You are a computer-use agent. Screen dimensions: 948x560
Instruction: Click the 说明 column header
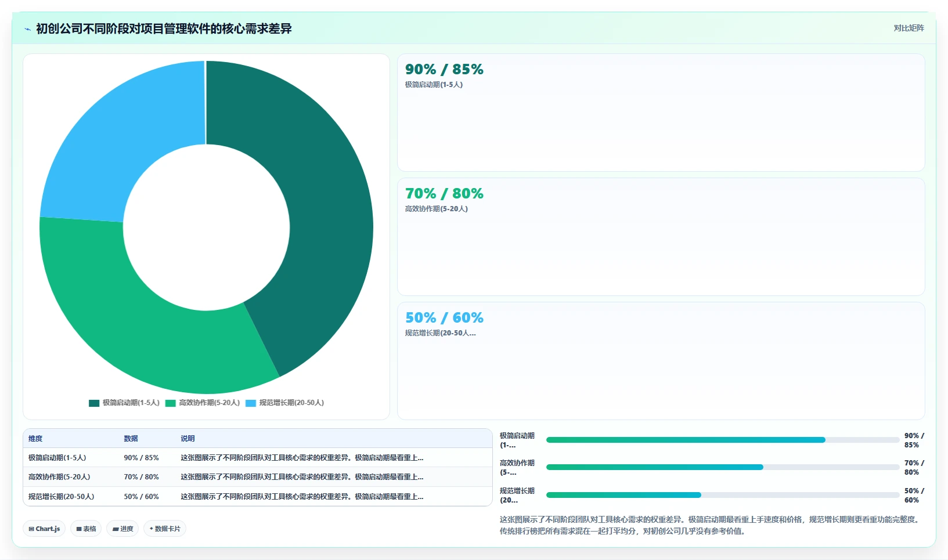coord(188,439)
